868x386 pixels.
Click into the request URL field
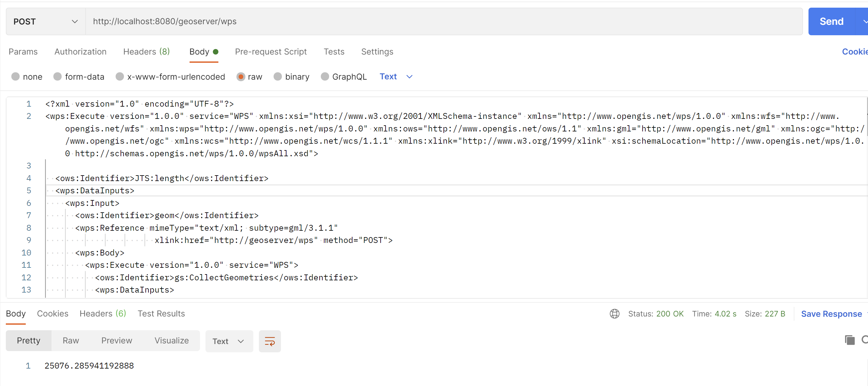click(x=438, y=21)
